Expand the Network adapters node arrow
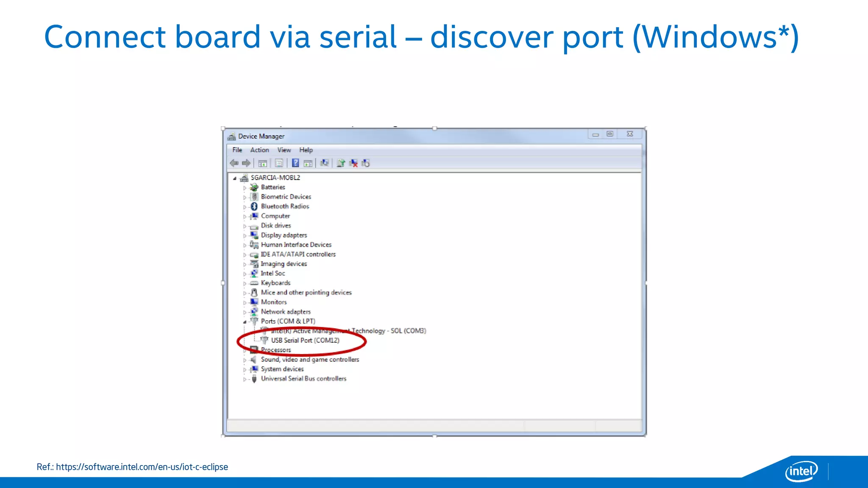Viewport: 868px width, 488px height. (x=245, y=312)
